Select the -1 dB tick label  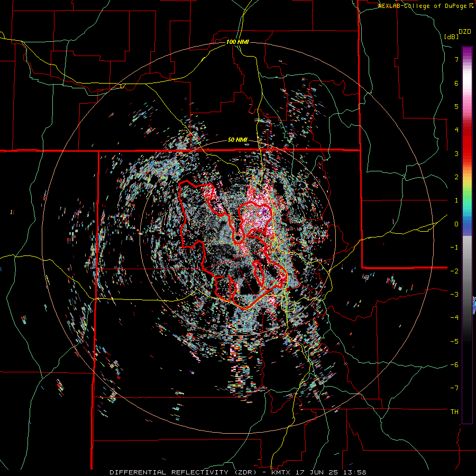454,247
